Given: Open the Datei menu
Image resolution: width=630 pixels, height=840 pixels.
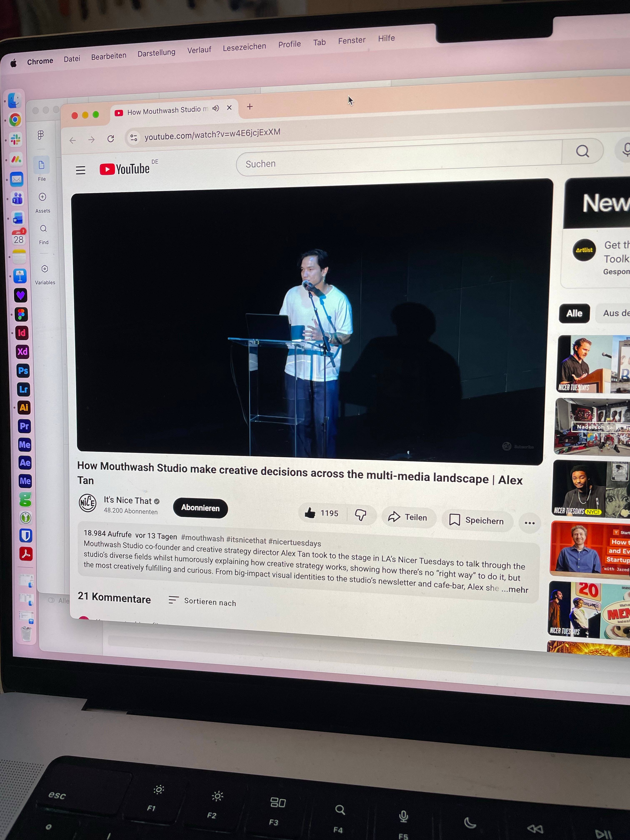Looking at the screenshot, I should [72, 59].
